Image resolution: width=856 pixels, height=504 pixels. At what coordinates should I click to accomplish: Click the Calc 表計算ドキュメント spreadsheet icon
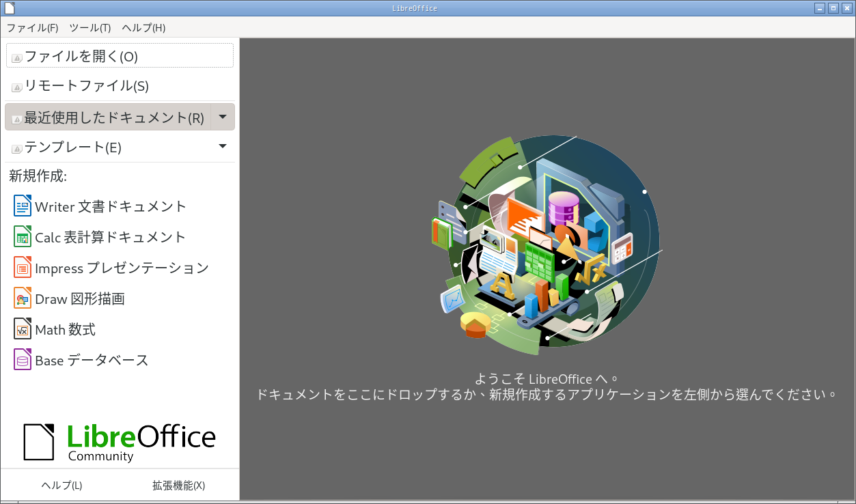[23, 237]
